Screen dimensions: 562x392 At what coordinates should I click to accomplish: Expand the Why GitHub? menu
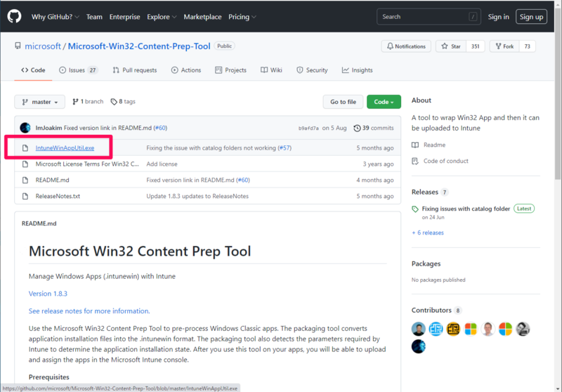[55, 17]
